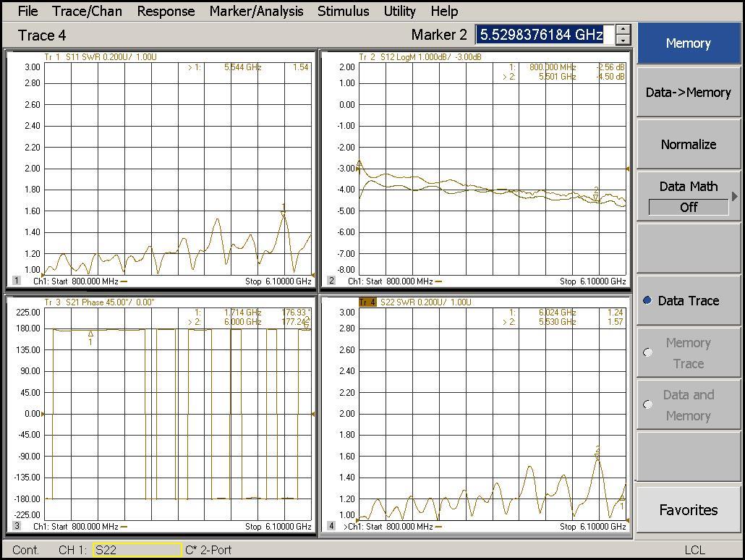Increment Marker 2 frequency with up arrow
This screenshot has width=745, height=560.
pos(623,30)
